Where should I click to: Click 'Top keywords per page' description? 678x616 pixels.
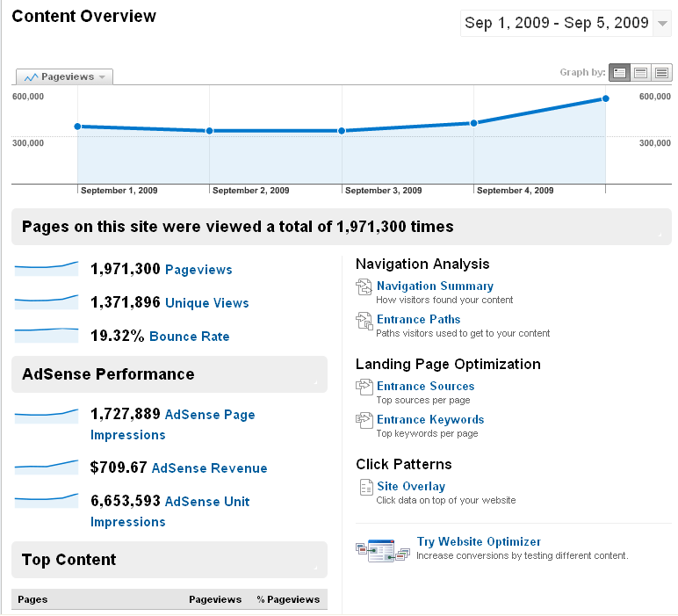point(427,433)
